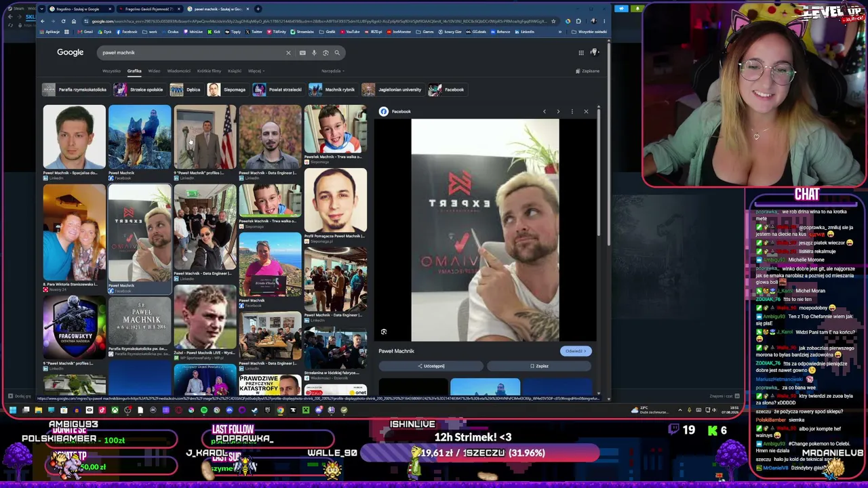Open the Paweł Machnik gravestone plaque thumbnail
Screen dimensions: 868x488
140,321
